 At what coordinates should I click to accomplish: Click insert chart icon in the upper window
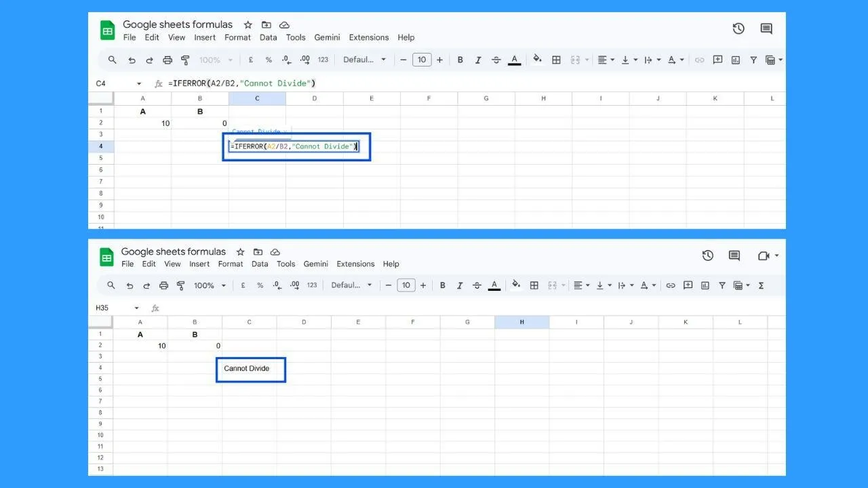pos(736,60)
